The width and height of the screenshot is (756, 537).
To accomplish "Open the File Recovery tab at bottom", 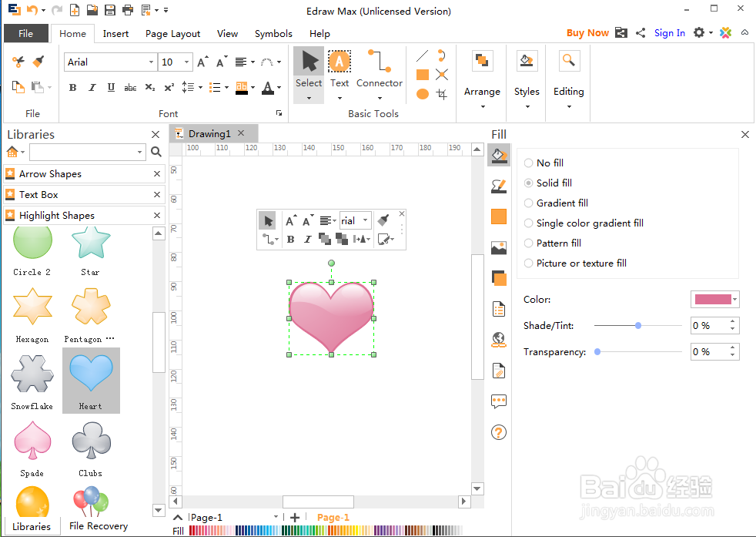I will pyautogui.click(x=99, y=526).
